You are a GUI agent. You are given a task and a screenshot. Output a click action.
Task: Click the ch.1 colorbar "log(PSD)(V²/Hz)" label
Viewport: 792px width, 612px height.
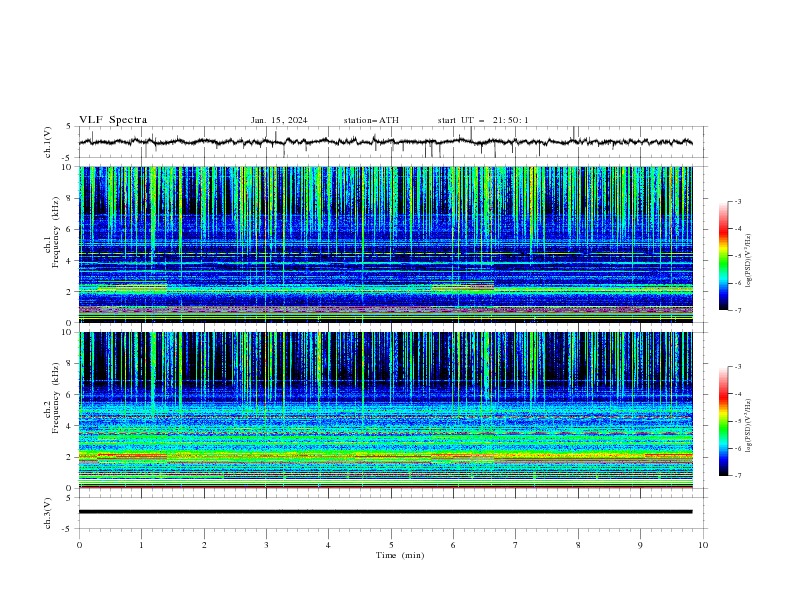point(748,261)
